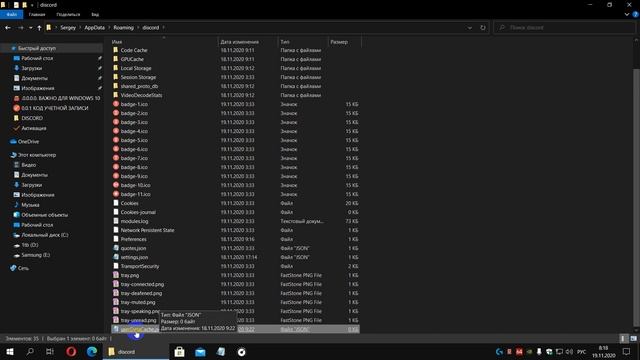Open Рабочий стол under quick access
This screenshot has width=640, height=360.
pyautogui.click(x=37, y=58)
